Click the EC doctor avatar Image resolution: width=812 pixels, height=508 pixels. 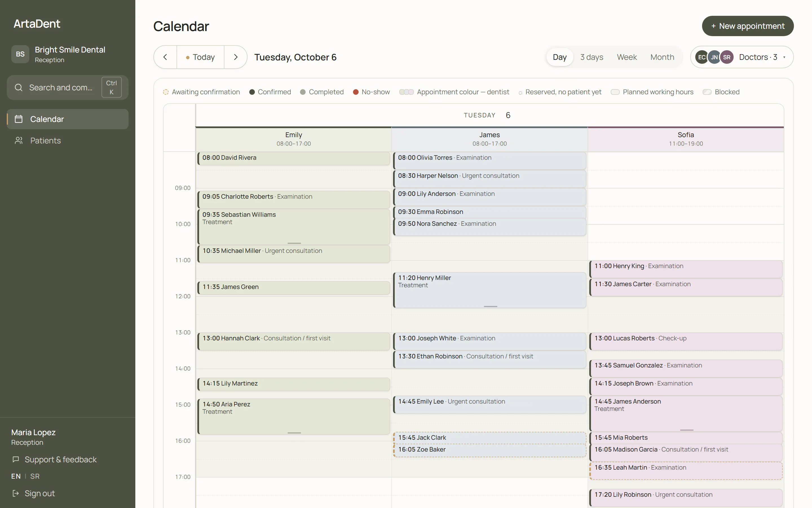point(701,57)
